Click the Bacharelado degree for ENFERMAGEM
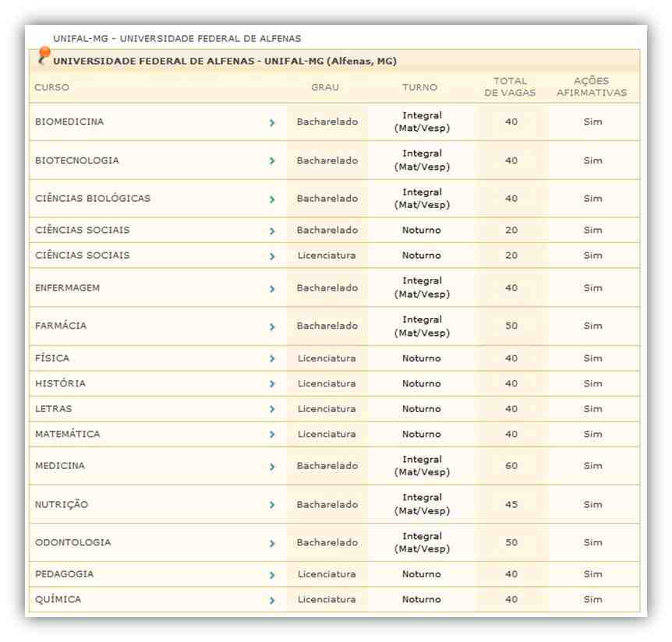This screenshot has height=642, width=672. click(327, 287)
